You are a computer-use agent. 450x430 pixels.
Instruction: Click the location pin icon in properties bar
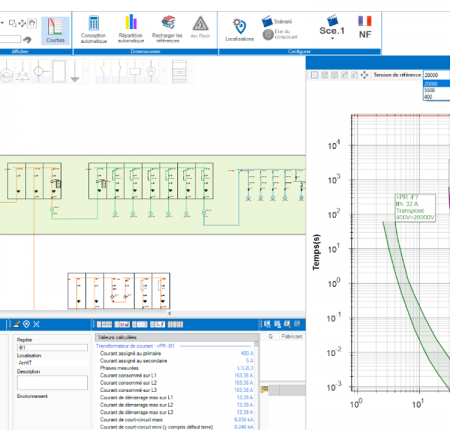click(26, 324)
